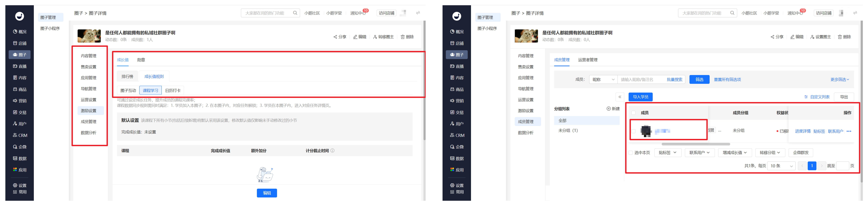Select 直播 in the left window's sidebar

point(20,66)
